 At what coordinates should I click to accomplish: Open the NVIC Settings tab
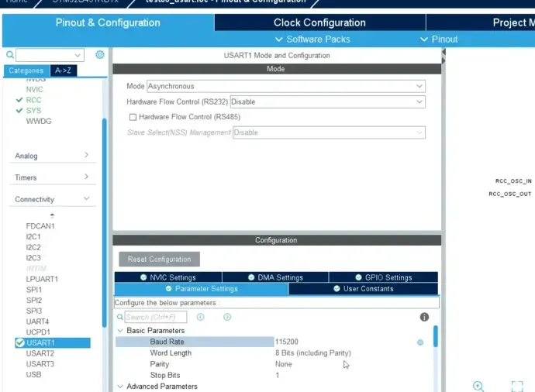point(167,277)
